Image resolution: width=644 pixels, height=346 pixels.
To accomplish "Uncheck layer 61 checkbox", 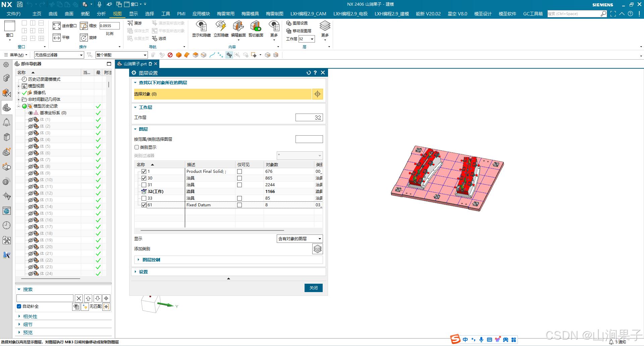I will [x=144, y=205].
